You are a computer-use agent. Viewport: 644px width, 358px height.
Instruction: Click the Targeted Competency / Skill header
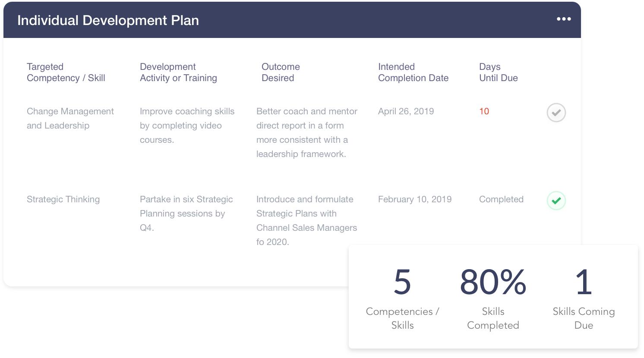tap(66, 72)
